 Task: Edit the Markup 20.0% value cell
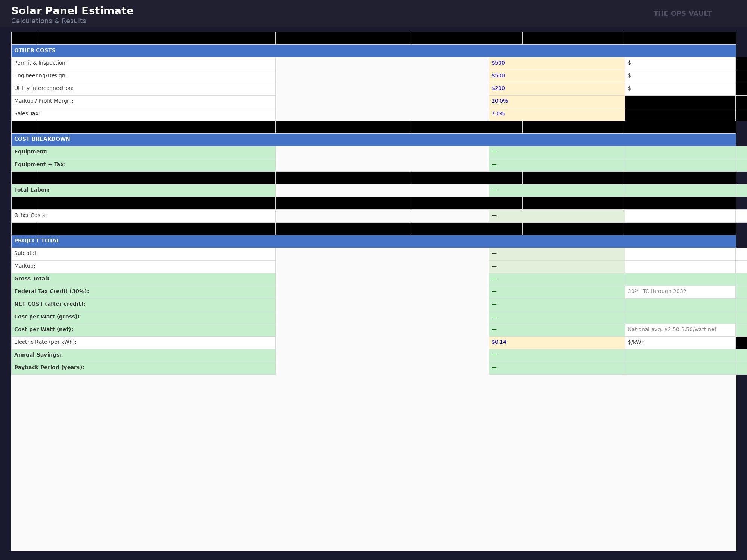(557, 102)
